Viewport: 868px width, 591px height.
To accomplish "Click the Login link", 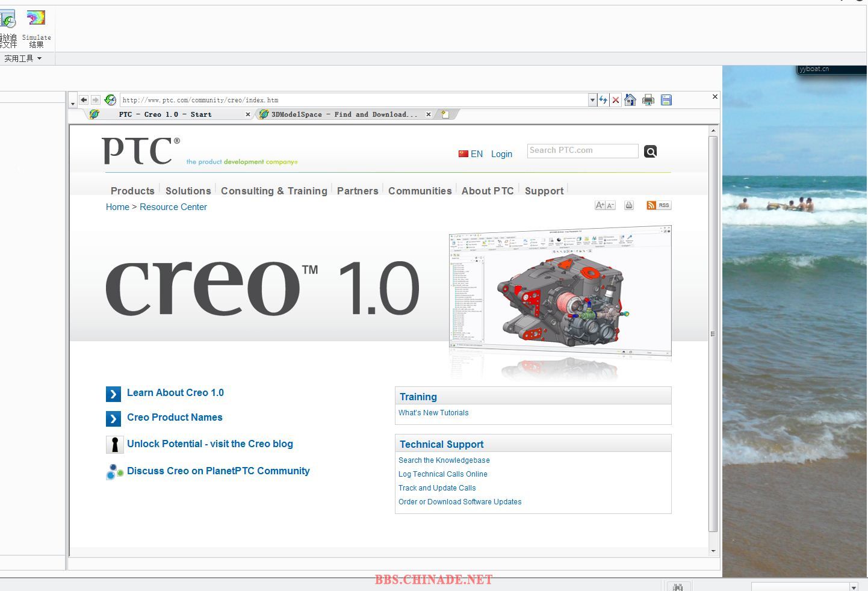I will pos(501,154).
